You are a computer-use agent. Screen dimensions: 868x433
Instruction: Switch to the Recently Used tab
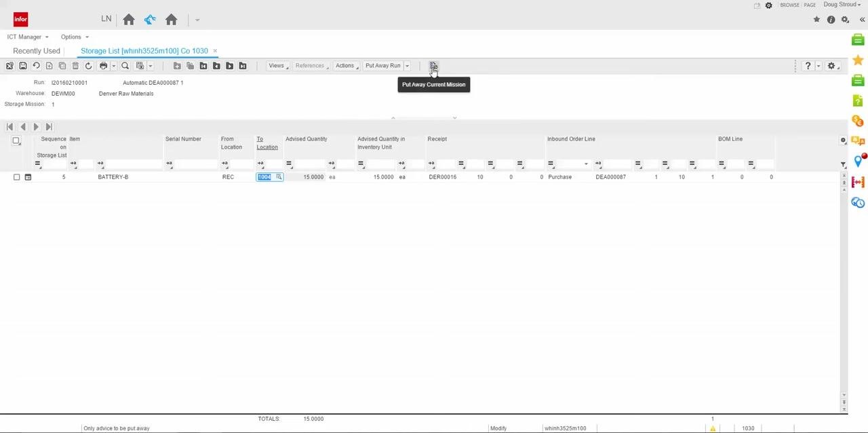[x=37, y=51]
